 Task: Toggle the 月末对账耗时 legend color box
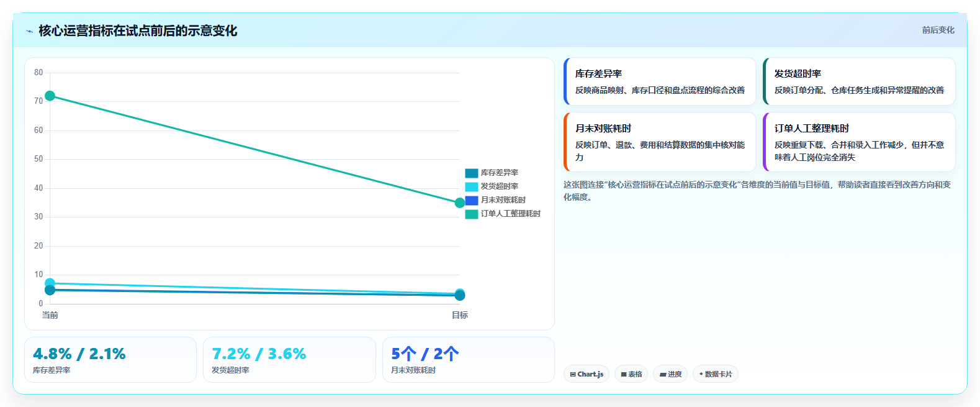click(x=472, y=200)
